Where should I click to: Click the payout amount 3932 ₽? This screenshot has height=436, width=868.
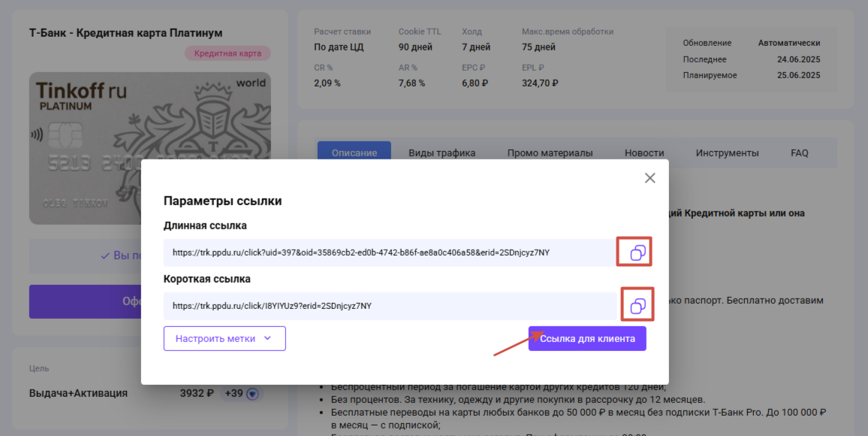[x=197, y=393]
